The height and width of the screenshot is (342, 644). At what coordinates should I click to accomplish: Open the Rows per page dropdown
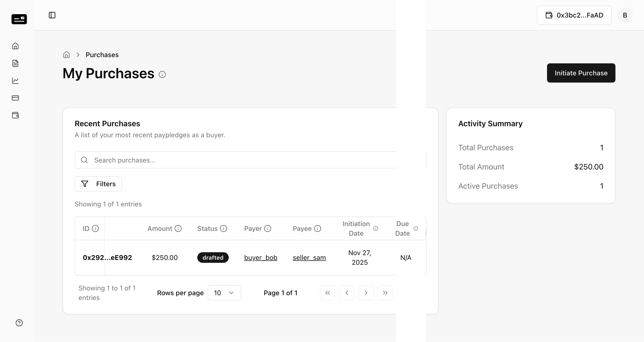(x=224, y=293)
